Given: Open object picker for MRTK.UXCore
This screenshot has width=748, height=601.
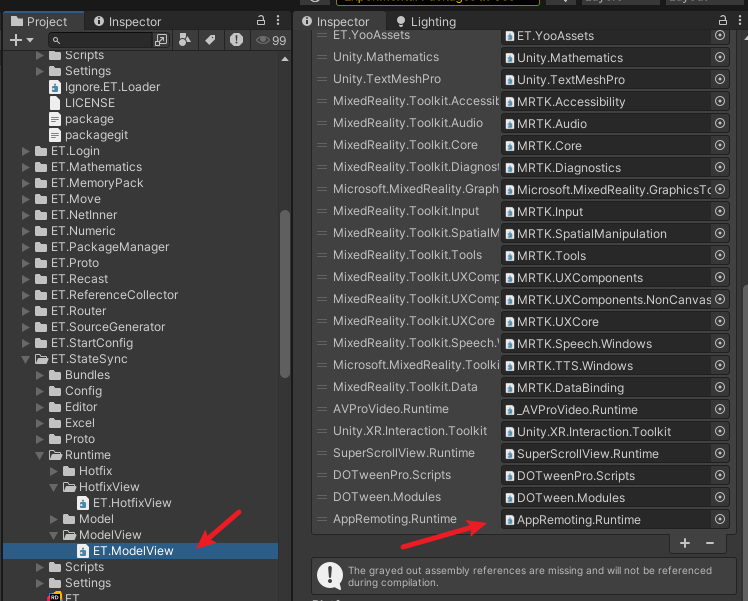Looking at the screenshot, I should [720, 321].
